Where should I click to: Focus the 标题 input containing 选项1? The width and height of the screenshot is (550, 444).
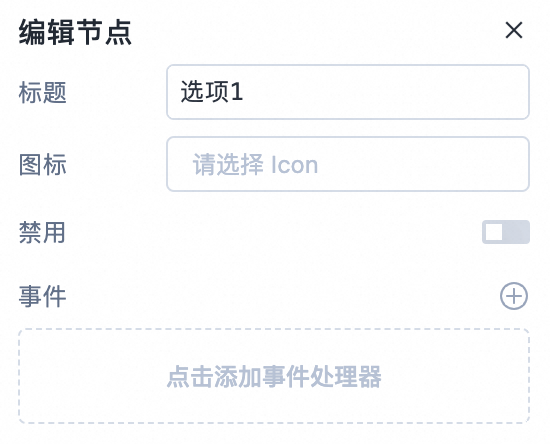click(348, 92)
